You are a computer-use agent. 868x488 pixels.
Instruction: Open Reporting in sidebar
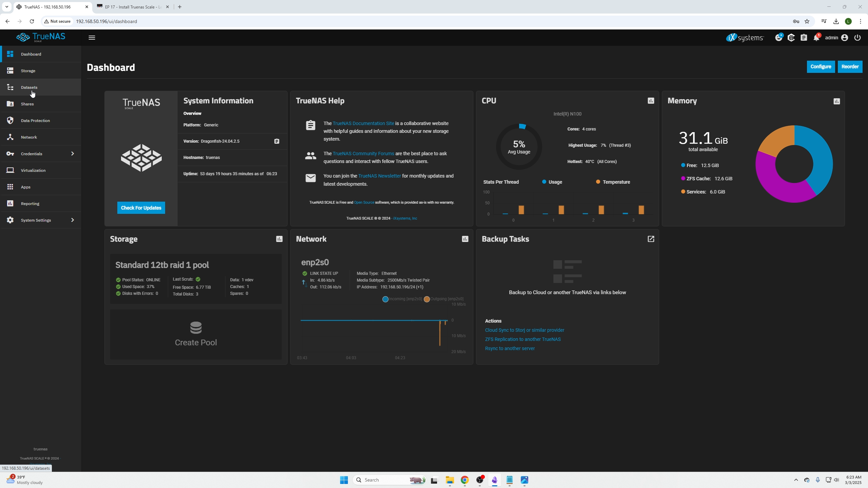tap(41, 203)
